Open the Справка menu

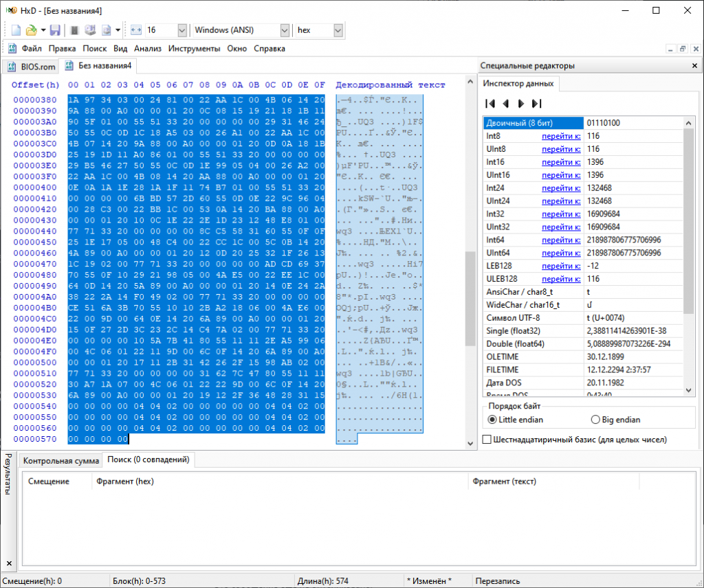tap(269, 49)
